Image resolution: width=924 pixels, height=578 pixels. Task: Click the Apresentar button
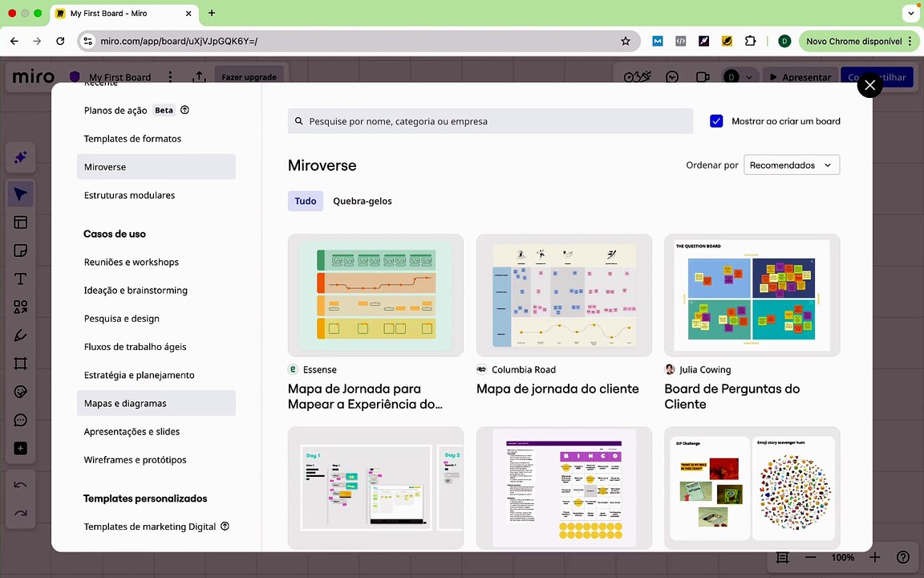pyautogui.click(x=800, y=77)
